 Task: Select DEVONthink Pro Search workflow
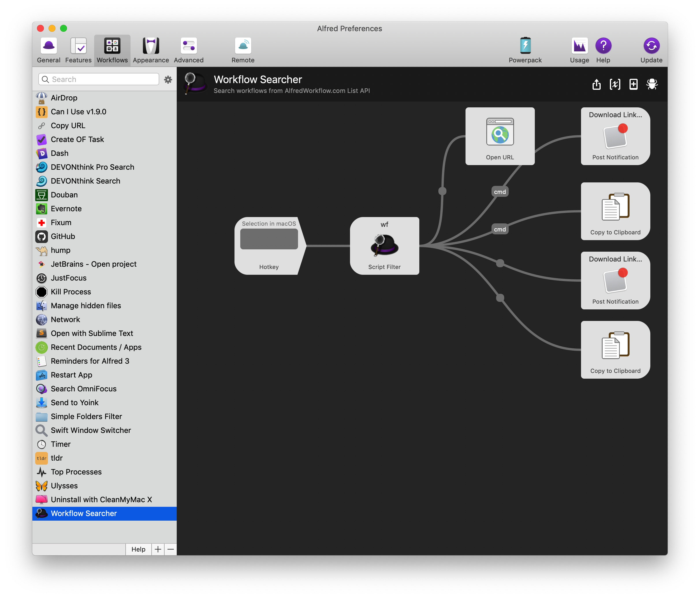104,167
